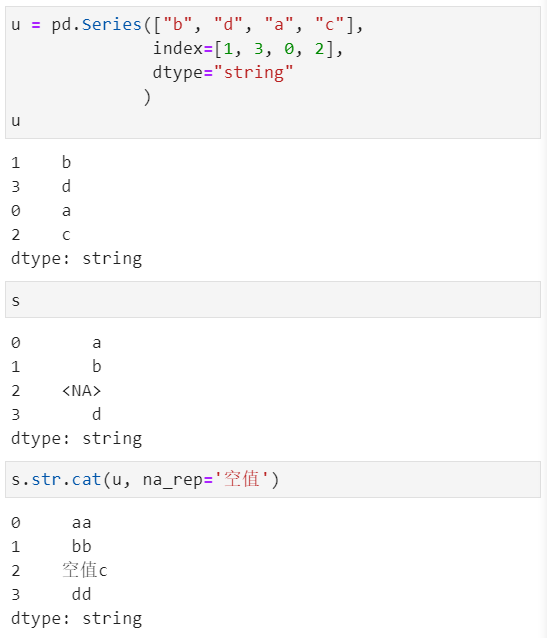
Task: Click the na_rep='空值' argument text
Action: [206, 479]
